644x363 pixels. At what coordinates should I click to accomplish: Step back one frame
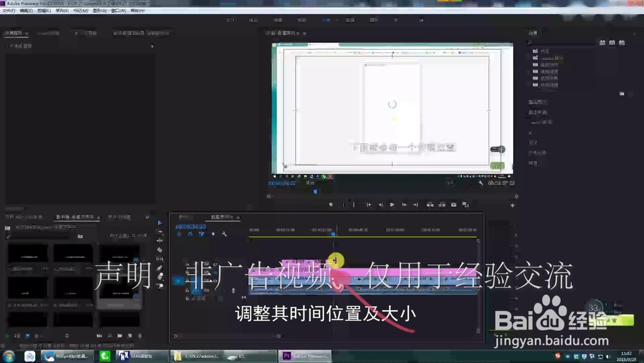click(x=381, y=205)
